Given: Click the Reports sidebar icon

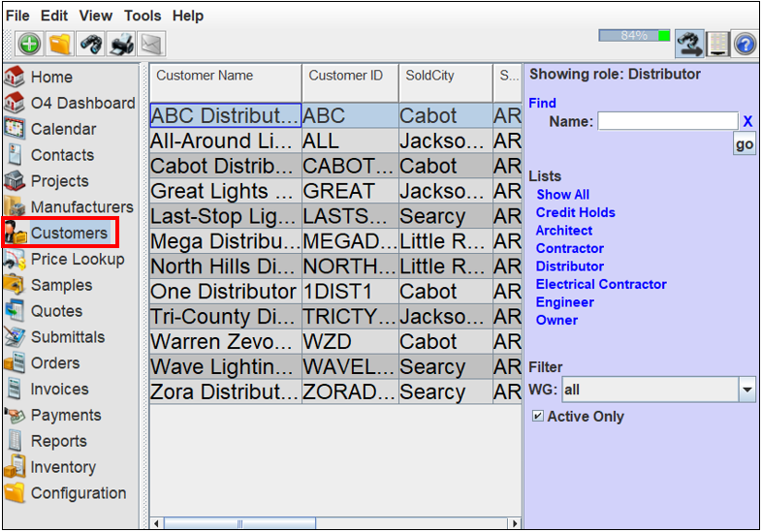Looking at the screenshot, I should 15,441.
